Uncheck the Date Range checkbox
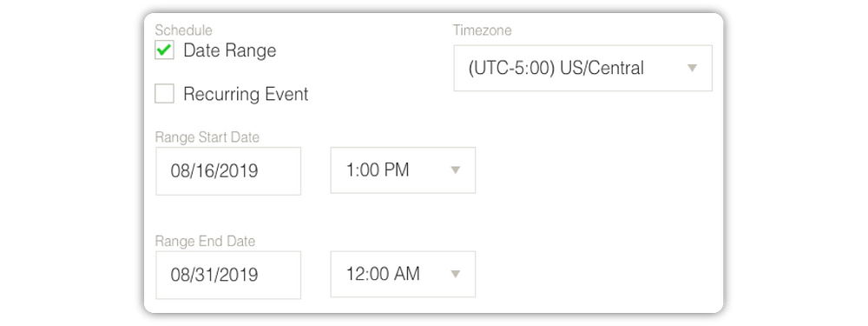The height and width of the screenshot is (326, 868). click(164, 50)
